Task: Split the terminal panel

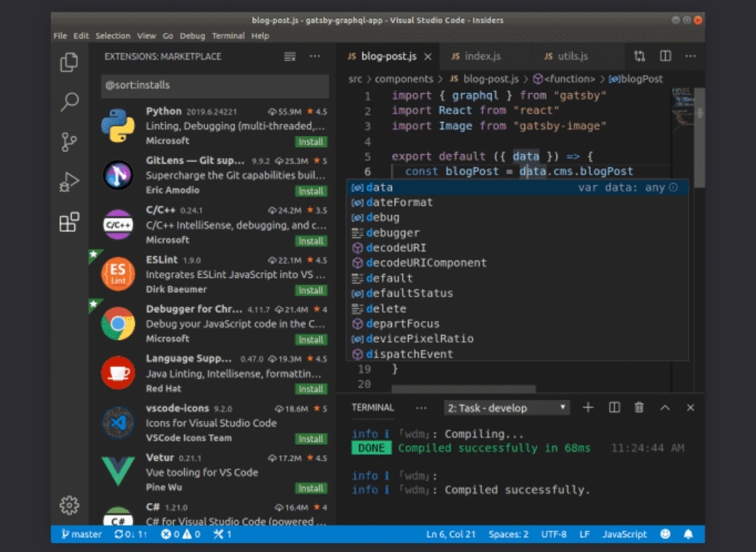Action: pyautogui.click(x=615, y=408)
